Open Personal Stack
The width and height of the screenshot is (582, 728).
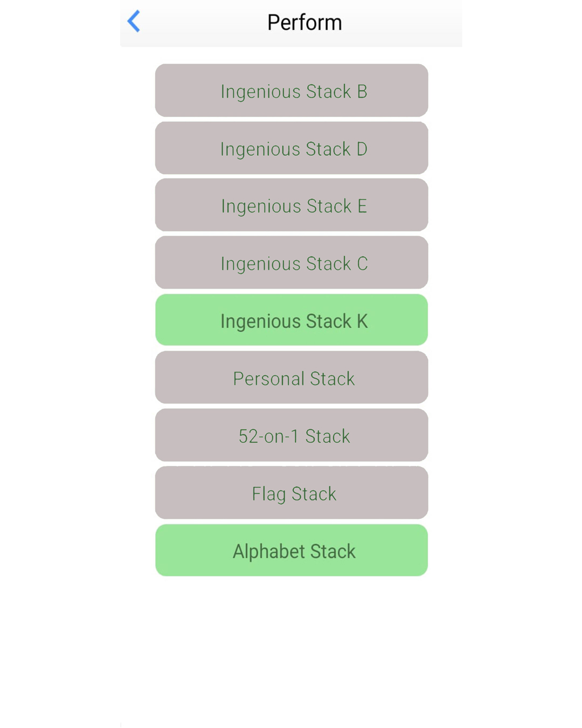click(292, 378)
